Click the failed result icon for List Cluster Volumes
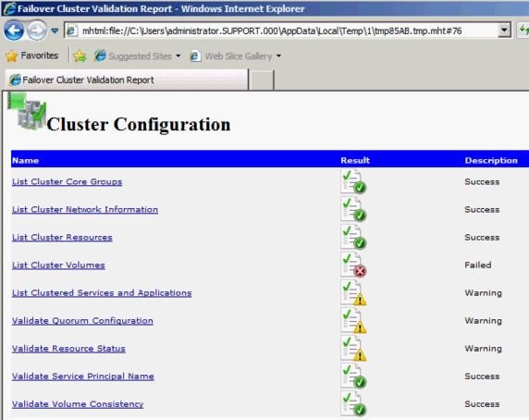529x420 pixels. point(353,266)
